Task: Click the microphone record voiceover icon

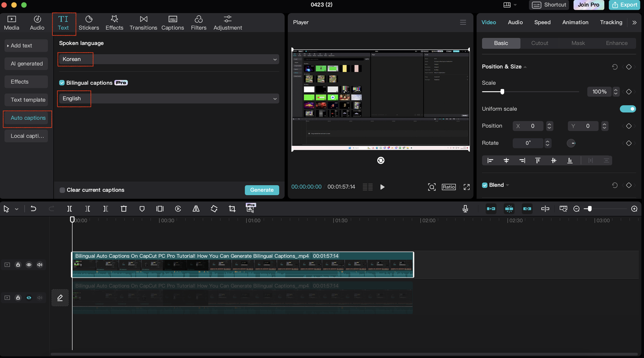Action: click(465, 208)
